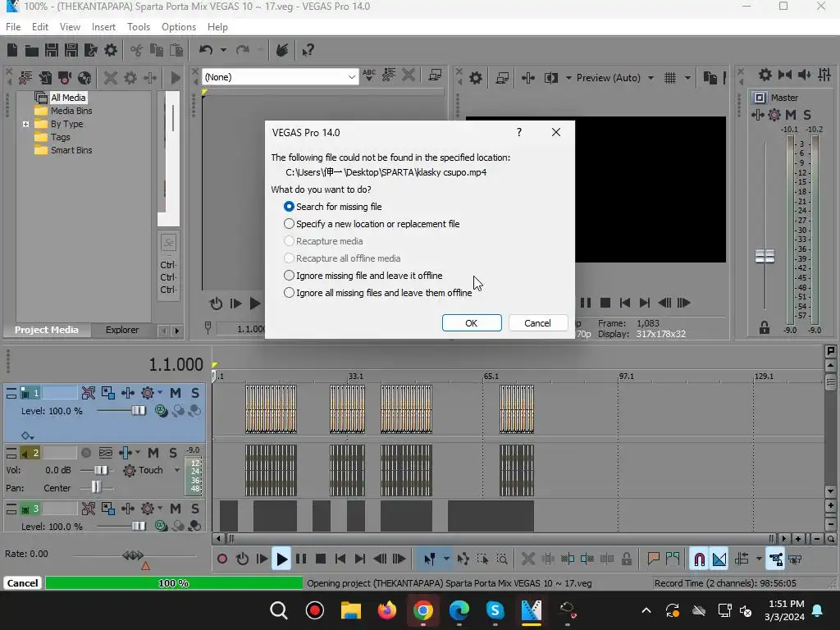Viewport: 840px width, 630px height.
Task: Open Video Preview properties gear icon
Action: pos(476,78)
